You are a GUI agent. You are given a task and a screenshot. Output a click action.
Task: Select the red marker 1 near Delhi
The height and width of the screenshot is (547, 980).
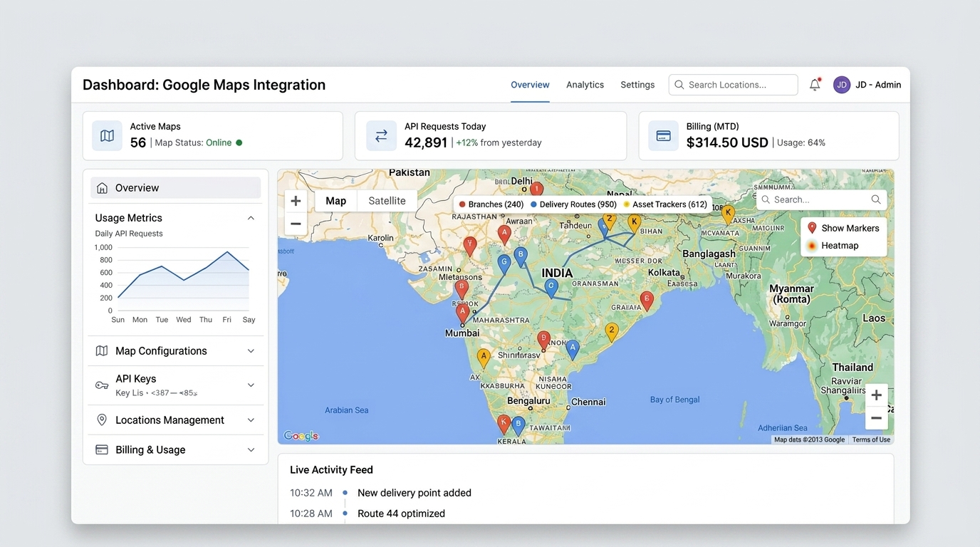[x=537, y=190]
